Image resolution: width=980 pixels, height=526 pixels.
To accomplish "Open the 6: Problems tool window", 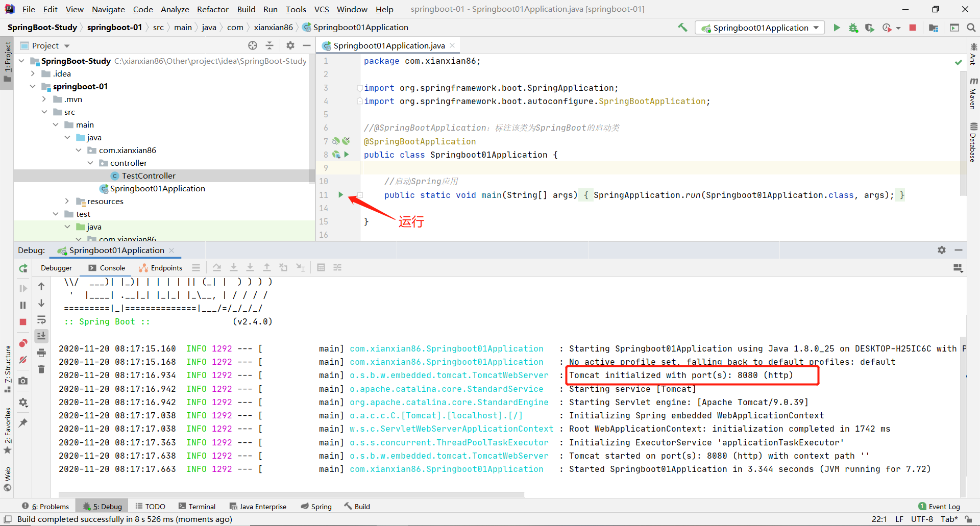I will (45, 507).
